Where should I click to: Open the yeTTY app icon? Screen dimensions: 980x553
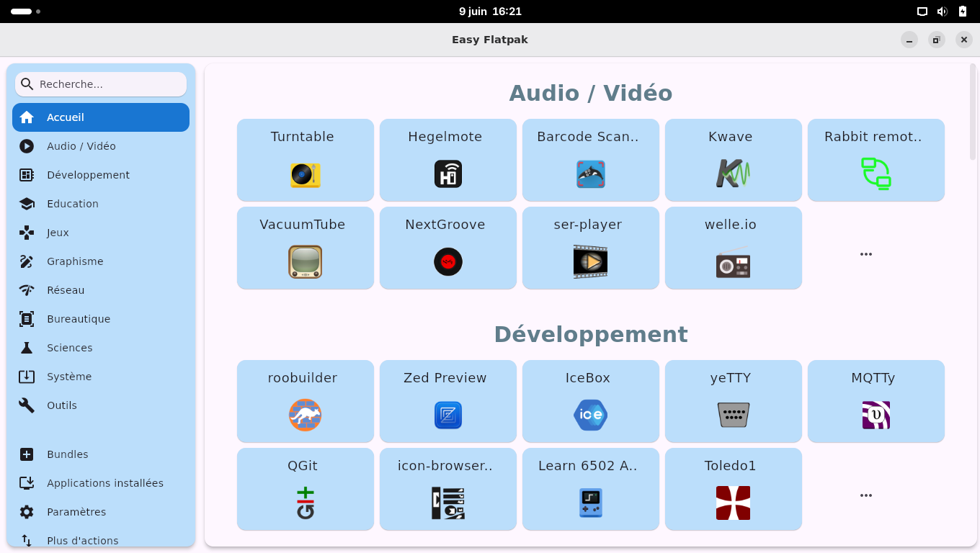(x=734, y=415)
